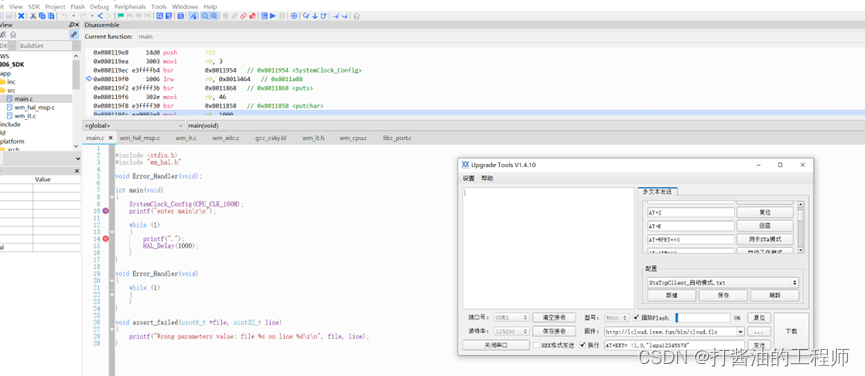The width and height of the screenshot is (865, 376).
Task: Click the green bookmark flag icon
Action: [x=120, y=16]
